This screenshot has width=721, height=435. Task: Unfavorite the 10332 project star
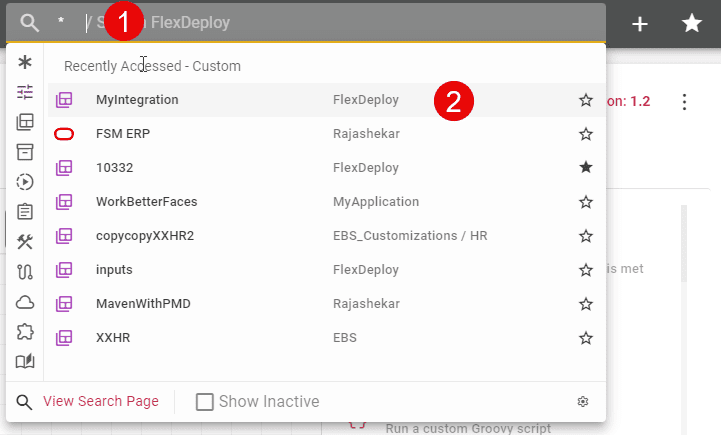pos(585,167)
